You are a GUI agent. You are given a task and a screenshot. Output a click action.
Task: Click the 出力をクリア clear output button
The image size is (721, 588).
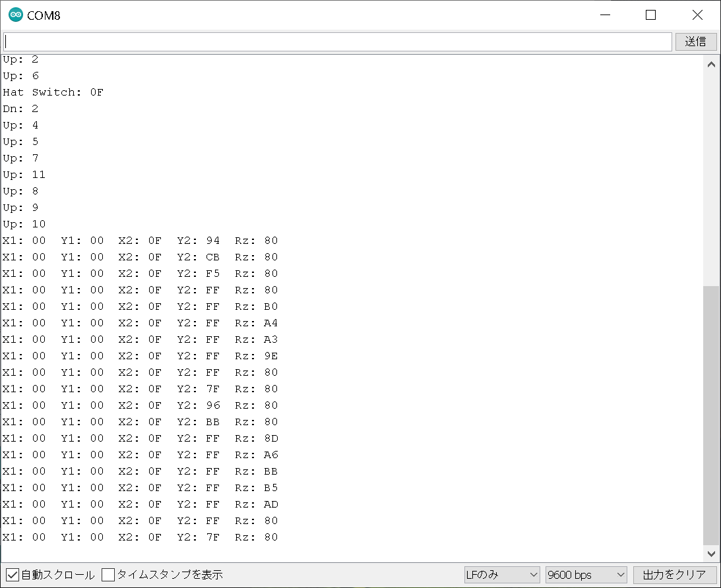pos(674,575)
